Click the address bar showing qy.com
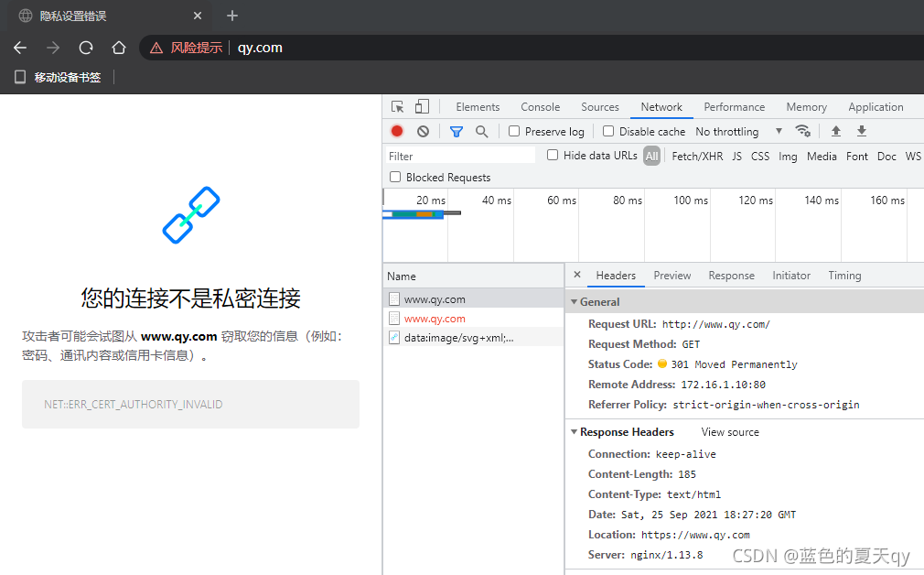924x575 pixels. pyautogui.click(x=531, y=48)
